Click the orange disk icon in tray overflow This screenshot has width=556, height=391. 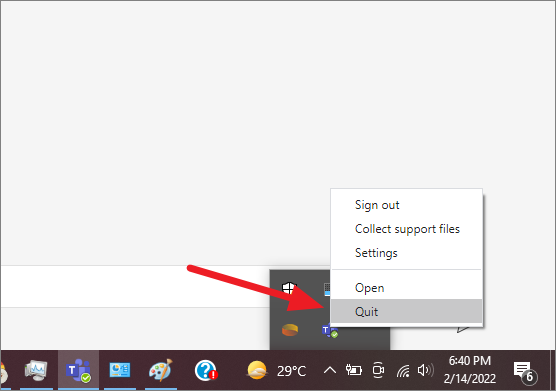(290, 330)
